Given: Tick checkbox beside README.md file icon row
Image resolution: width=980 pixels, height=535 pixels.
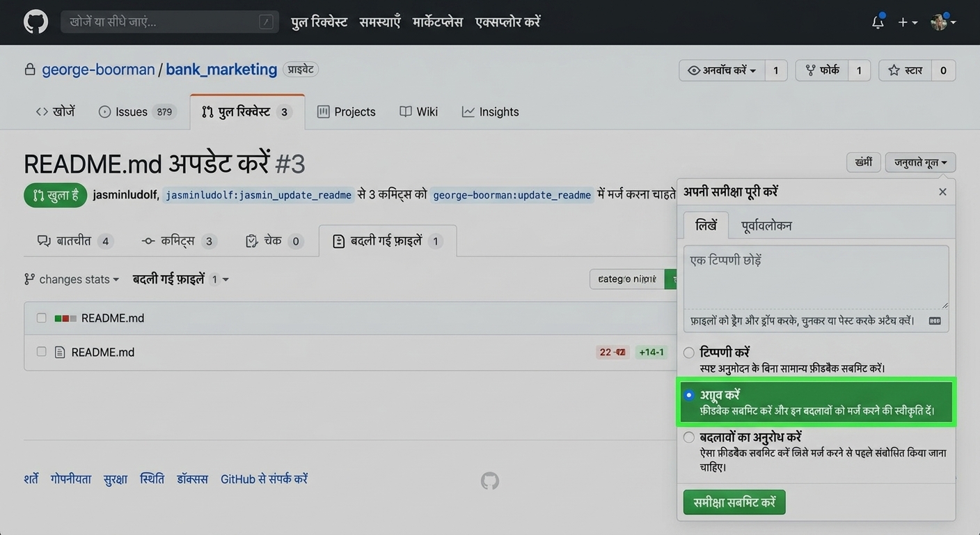Looking at the screenshot, I should 42,352.
